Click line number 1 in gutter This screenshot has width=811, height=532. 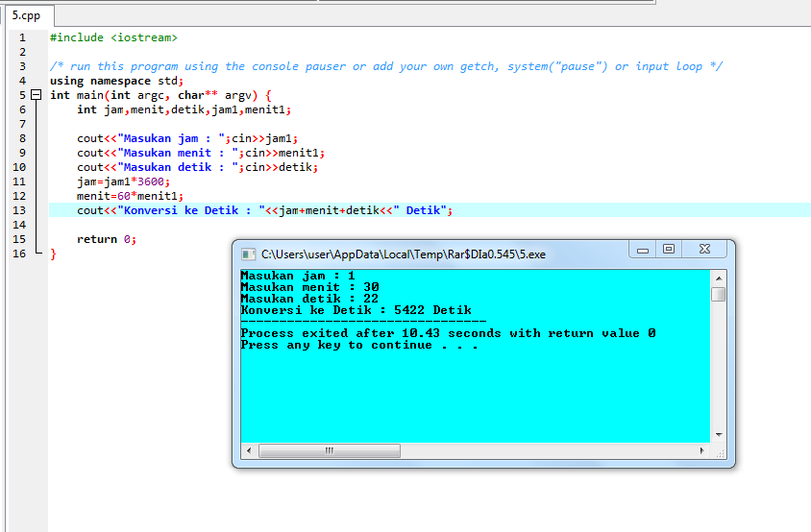pyautogui.click(x=22, y=37)
